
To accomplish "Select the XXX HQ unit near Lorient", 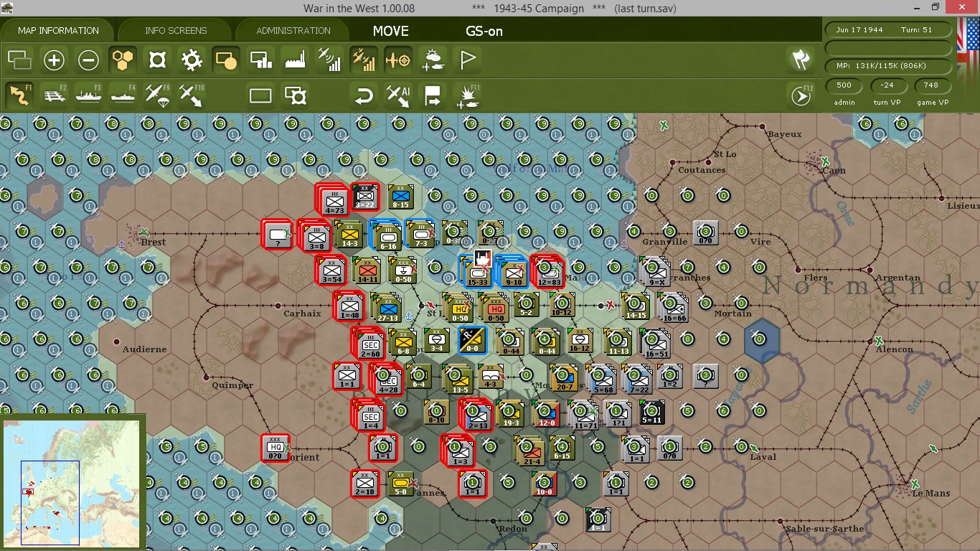I will (x=275, y=448).
